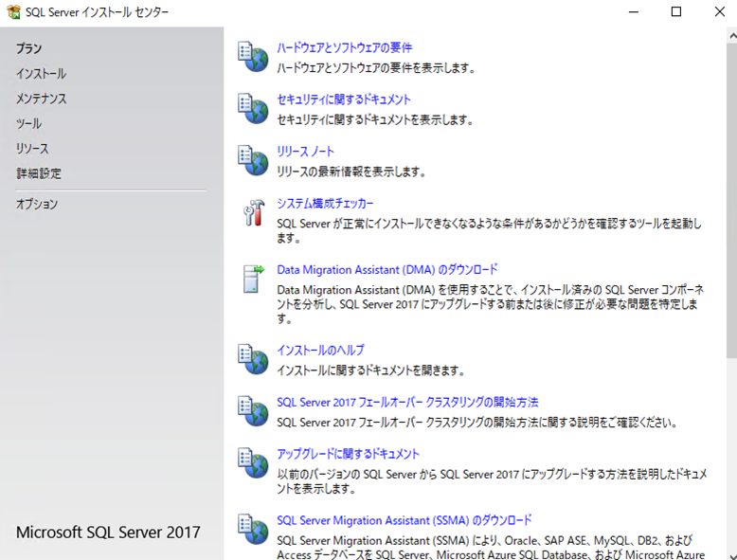This screenshot has width=737, height=560.
Task: Click the server download icon for Data Migration Assistant
Action: coord(253,279)
